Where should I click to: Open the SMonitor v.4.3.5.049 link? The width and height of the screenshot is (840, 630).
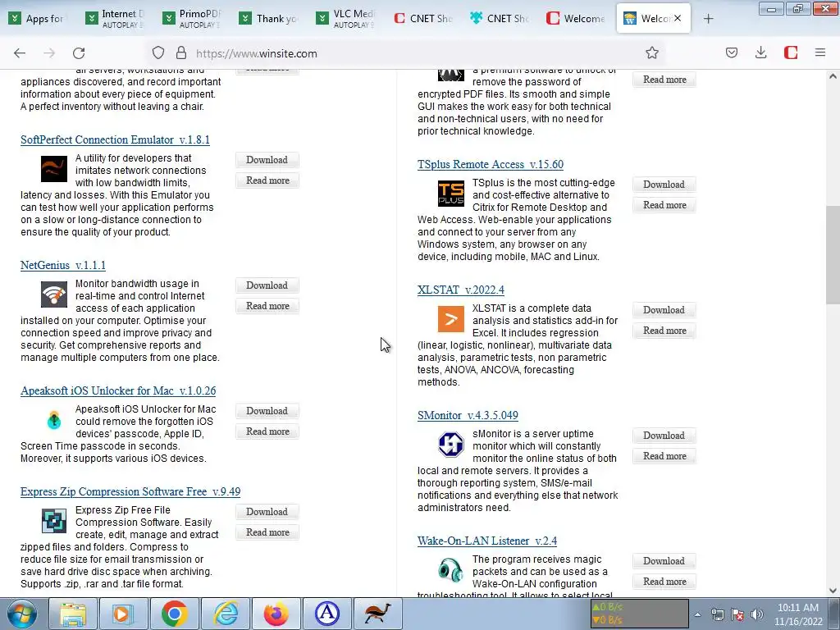468,416
